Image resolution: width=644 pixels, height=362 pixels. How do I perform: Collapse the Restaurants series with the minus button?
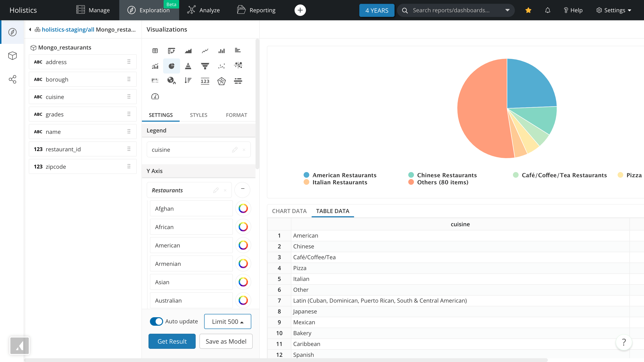242,189
